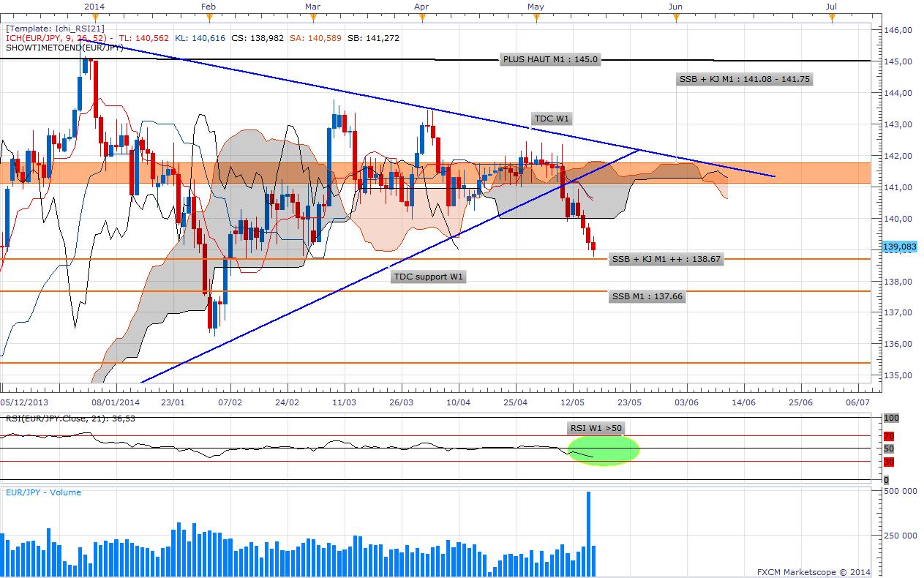Click the 143,00 price axis label
This screenshot has height=578, width=924.
tap(897, 124)
